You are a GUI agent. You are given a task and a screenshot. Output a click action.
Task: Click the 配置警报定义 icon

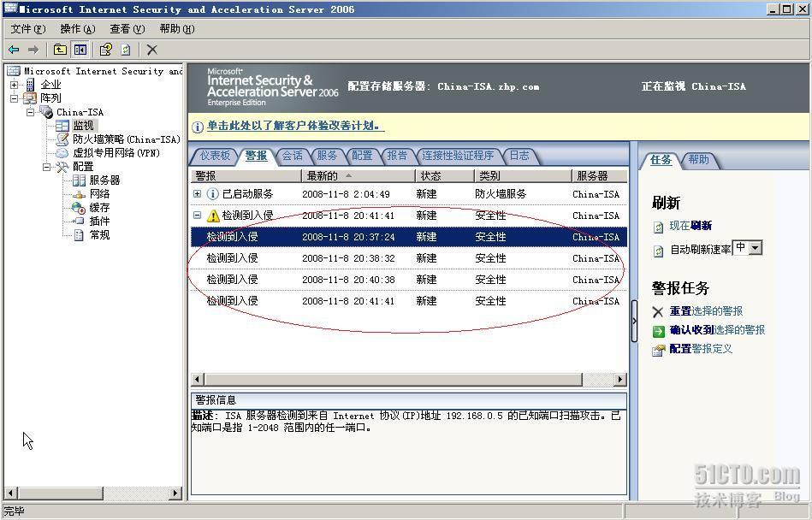coord(658,351)
